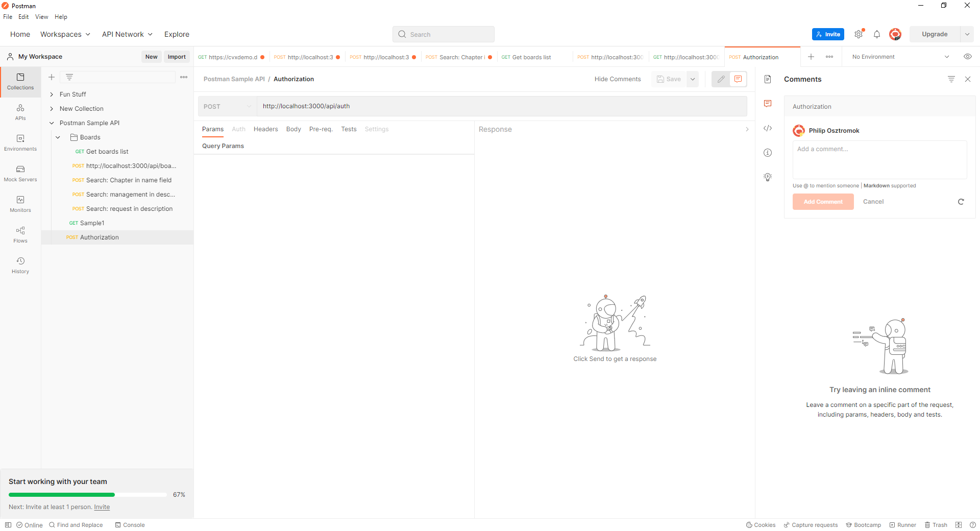Switch to the Get boards list tab
This screenshot has width=980, height=531.
pos(534,57)
